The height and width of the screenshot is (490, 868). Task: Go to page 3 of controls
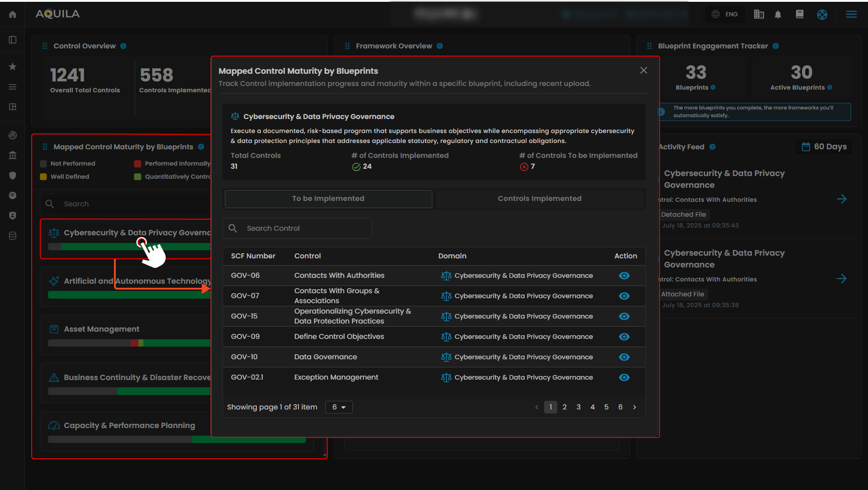pos(579,407)
